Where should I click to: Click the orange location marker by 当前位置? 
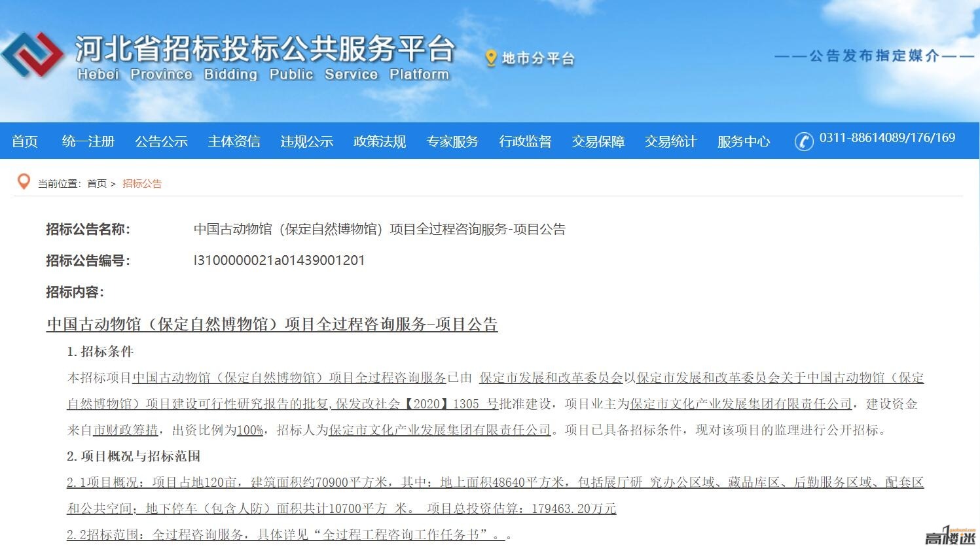pyautogui.click(x=24, y=181)
